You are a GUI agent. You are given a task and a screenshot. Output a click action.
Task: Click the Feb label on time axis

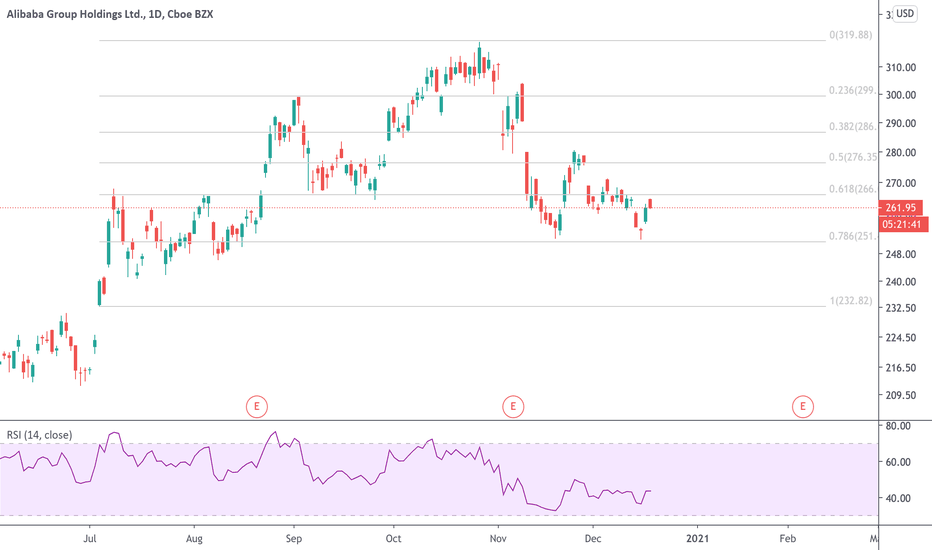coord(788,539)
